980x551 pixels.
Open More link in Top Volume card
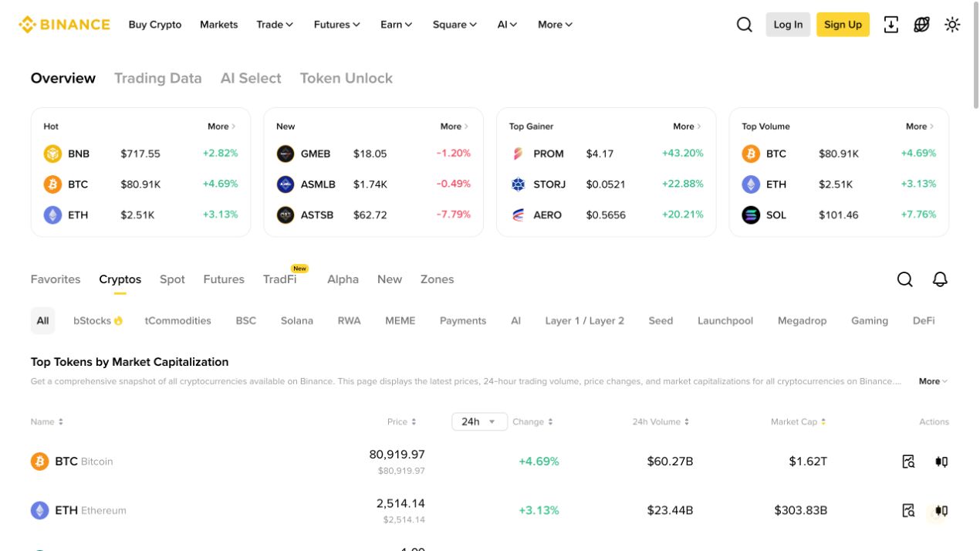click(x=921, y=127)
